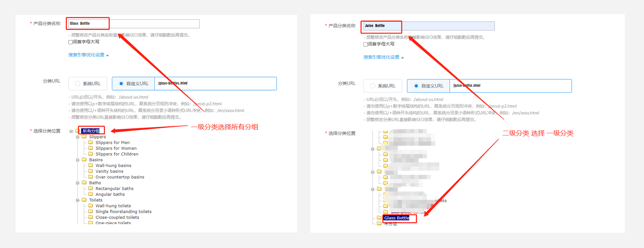Click the folder icon for Slippers for Men
The height and width of the screenshot is (248, 644).
[x=91, y=142]
